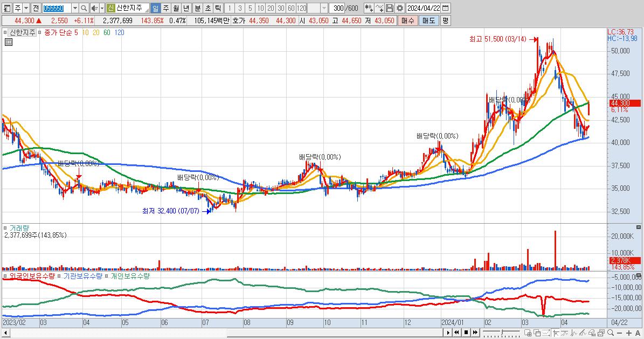Click the window-with-grid icon at bottom
The height and width of the screenshot is (339, 644).
point(528,333)
